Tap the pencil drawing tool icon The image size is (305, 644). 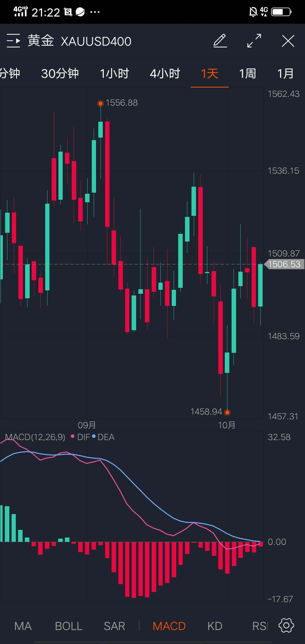tap(220, 41)
